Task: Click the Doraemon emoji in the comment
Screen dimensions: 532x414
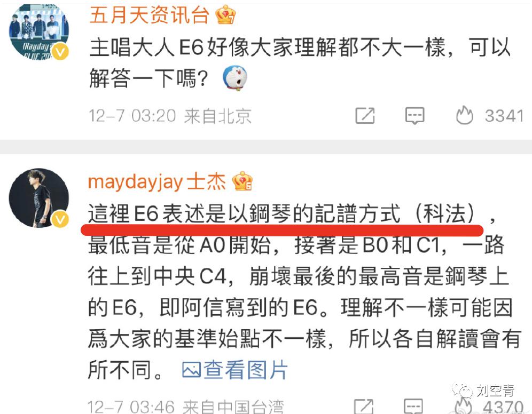Action: point(235,78)
